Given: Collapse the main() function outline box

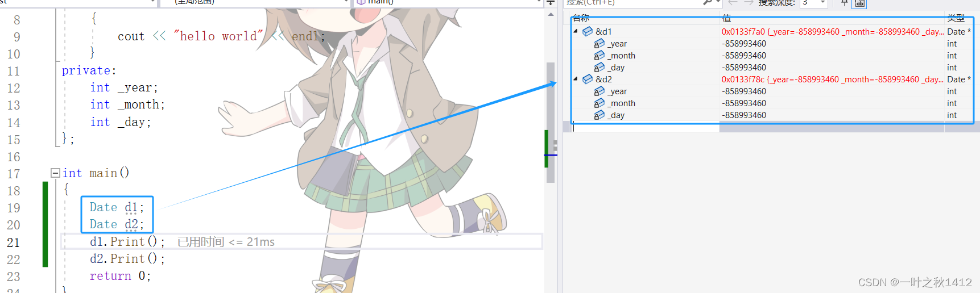Looking at the screenshot, I should coord(55,173).
